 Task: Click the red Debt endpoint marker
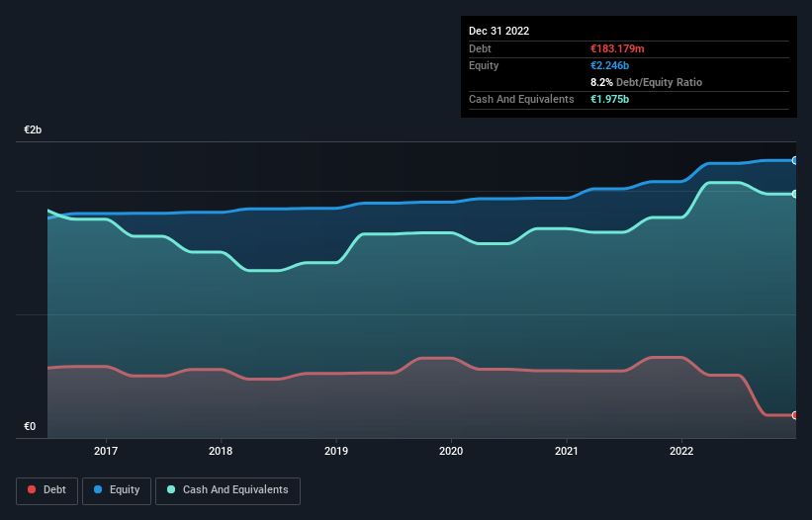pos(795,415)
